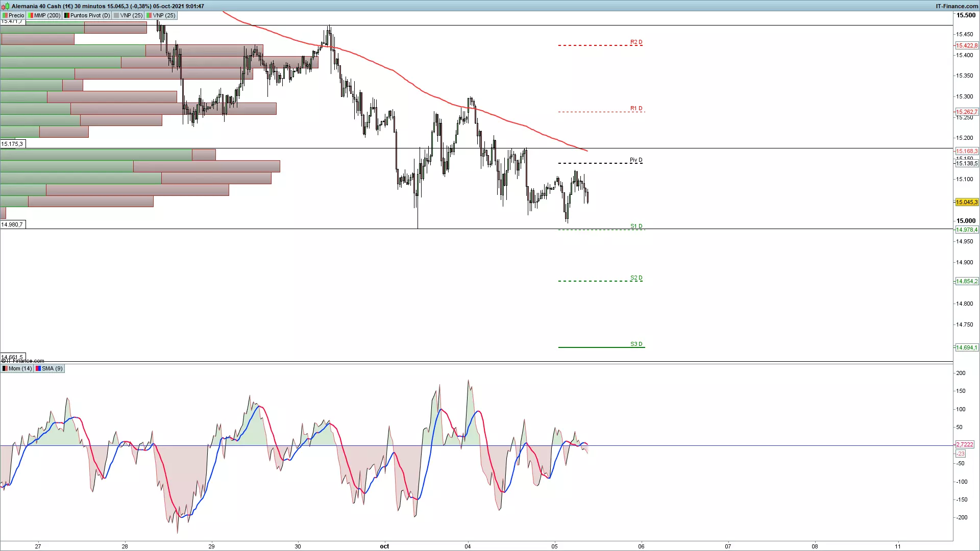Click the 'oct' date label on the time axis

coord(384,546)
